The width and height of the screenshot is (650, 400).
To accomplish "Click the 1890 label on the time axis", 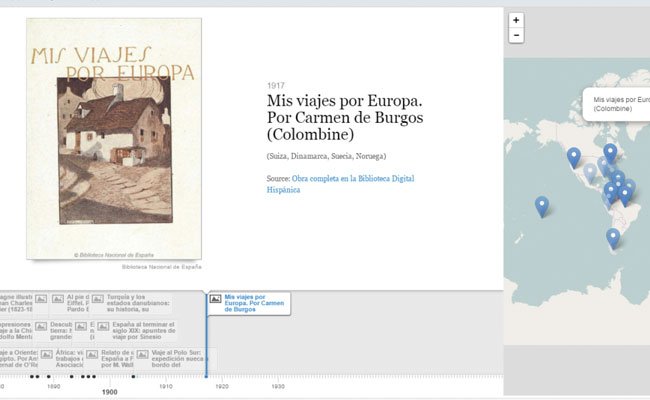I will [x=53, y=386].
